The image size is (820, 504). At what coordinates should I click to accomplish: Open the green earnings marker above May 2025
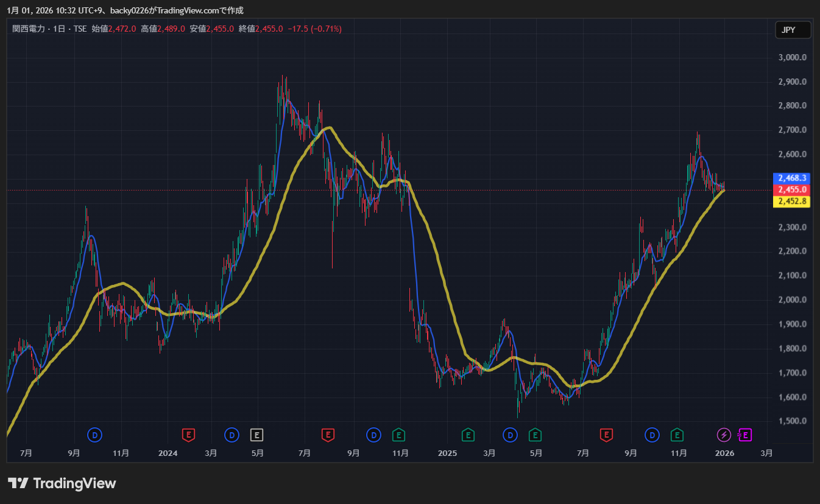[x=535, y=435]
